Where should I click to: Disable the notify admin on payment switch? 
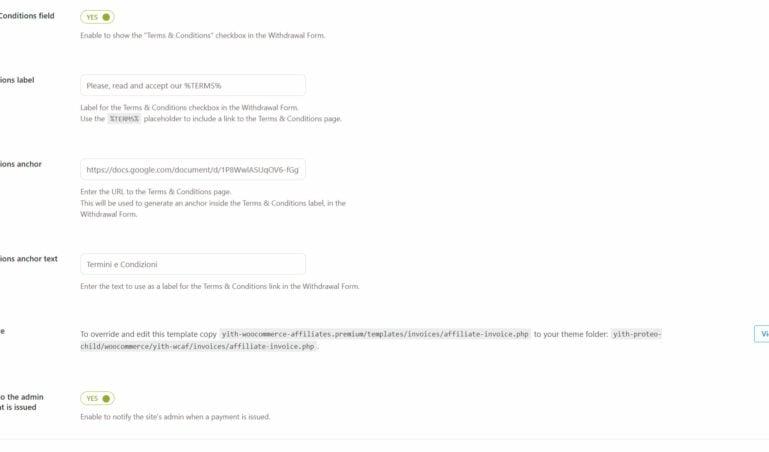[97, 399]
